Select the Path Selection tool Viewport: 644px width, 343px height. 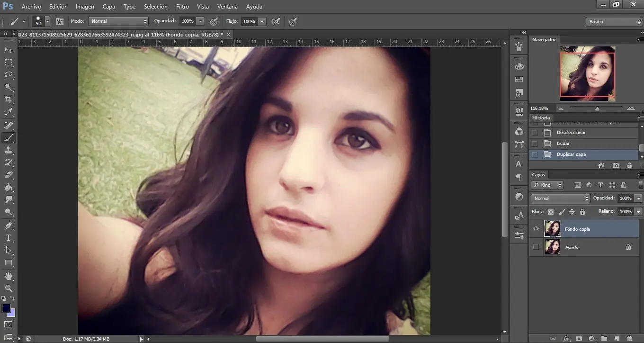click(9, 250)
